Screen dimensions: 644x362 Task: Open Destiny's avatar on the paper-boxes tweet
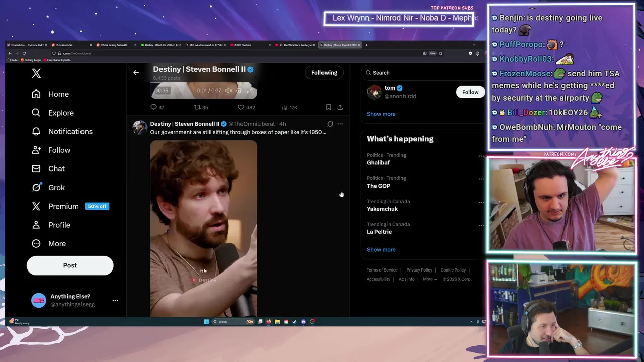click(139, 127)
